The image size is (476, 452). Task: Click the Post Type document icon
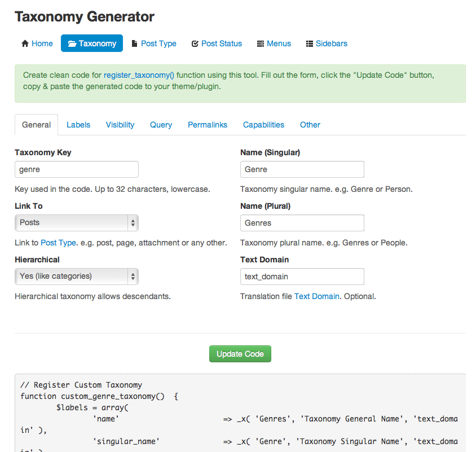pyautogui.click(x=134, y=43)
